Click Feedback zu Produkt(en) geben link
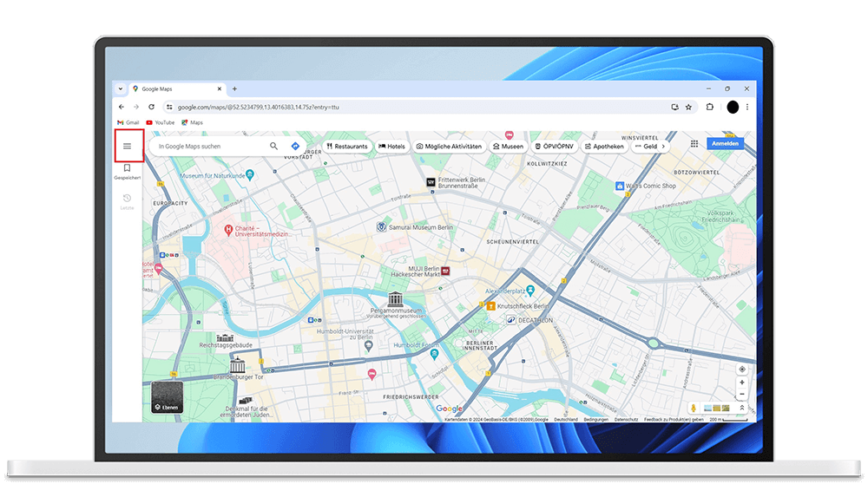This screenshot has height=484, width=868. coord(674,419)
